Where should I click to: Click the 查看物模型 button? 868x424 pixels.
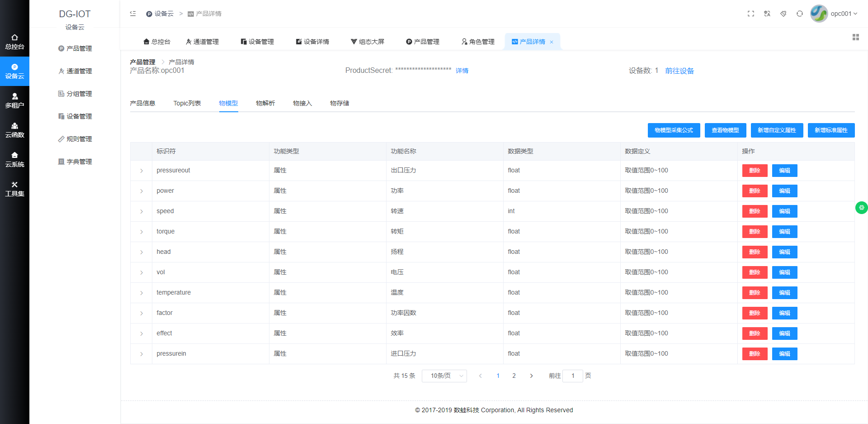(725, 130)
